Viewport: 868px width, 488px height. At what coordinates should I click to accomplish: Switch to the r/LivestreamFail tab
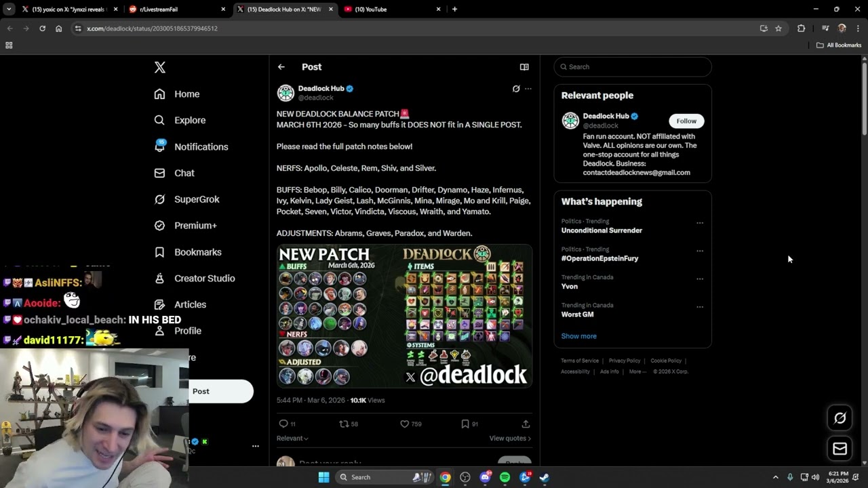178,9
